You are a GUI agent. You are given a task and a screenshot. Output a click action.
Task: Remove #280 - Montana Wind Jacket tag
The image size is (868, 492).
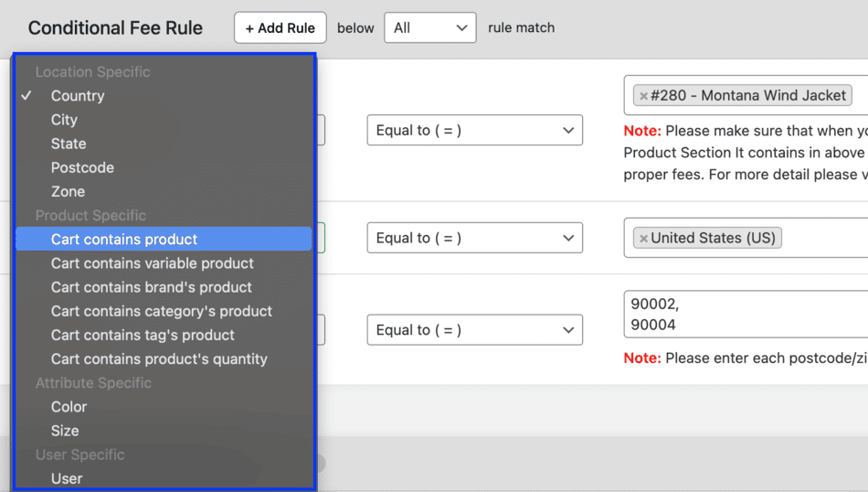pos(643,96)
